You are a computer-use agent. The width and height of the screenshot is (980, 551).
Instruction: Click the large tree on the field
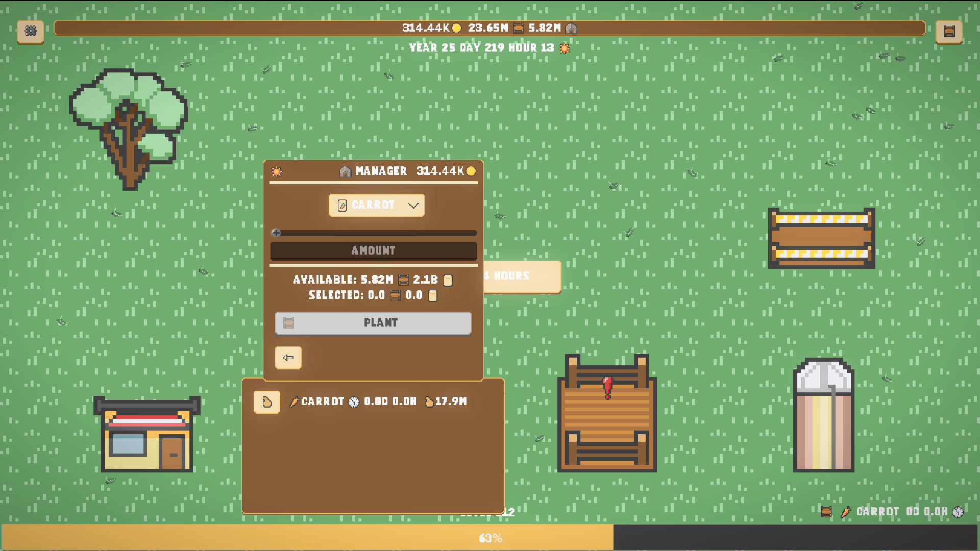tap(129, 128)
